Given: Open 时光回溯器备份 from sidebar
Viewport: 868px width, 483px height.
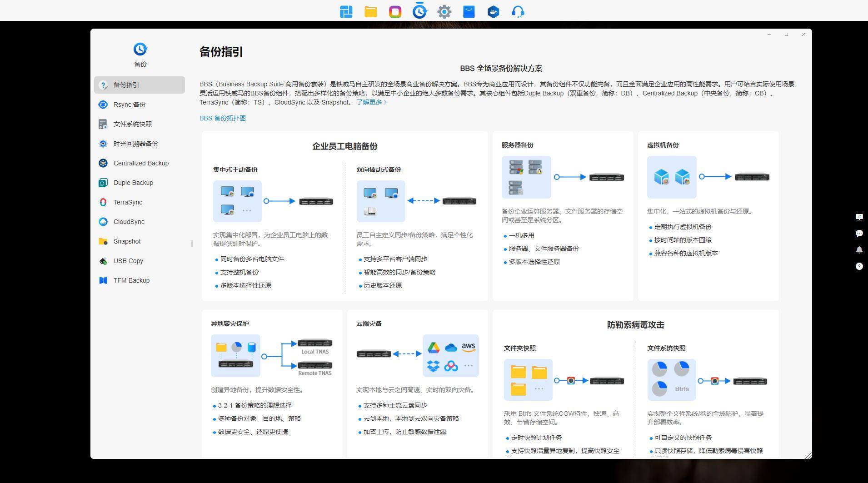Looking at the screenshot, I should tap(135, 144).
